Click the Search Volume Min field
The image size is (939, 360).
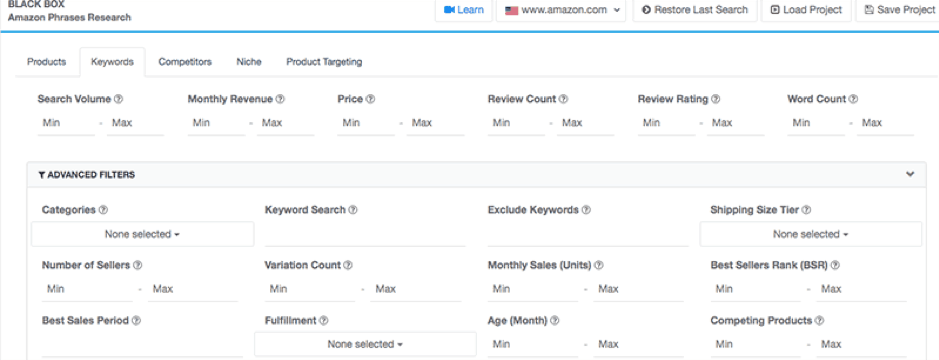click(66, 123)
